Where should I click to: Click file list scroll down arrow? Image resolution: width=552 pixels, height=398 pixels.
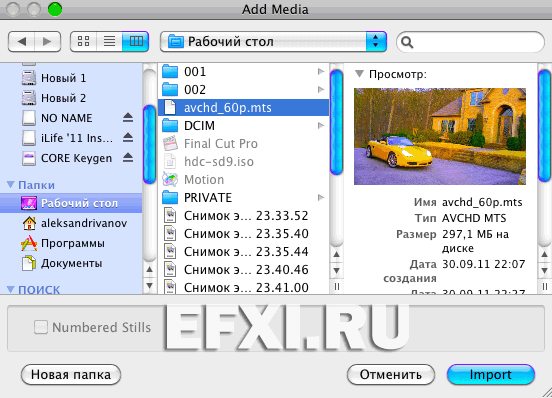337,270
